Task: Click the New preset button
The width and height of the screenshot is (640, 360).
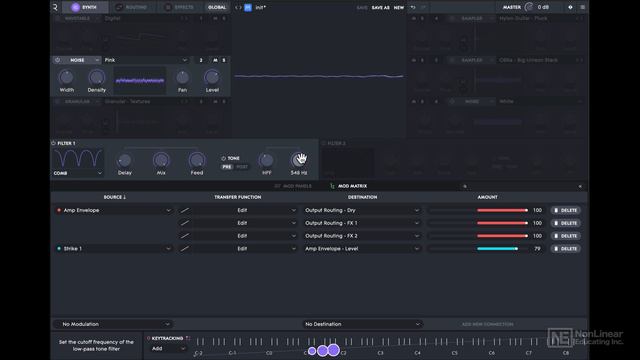Action: click(399, 7)
